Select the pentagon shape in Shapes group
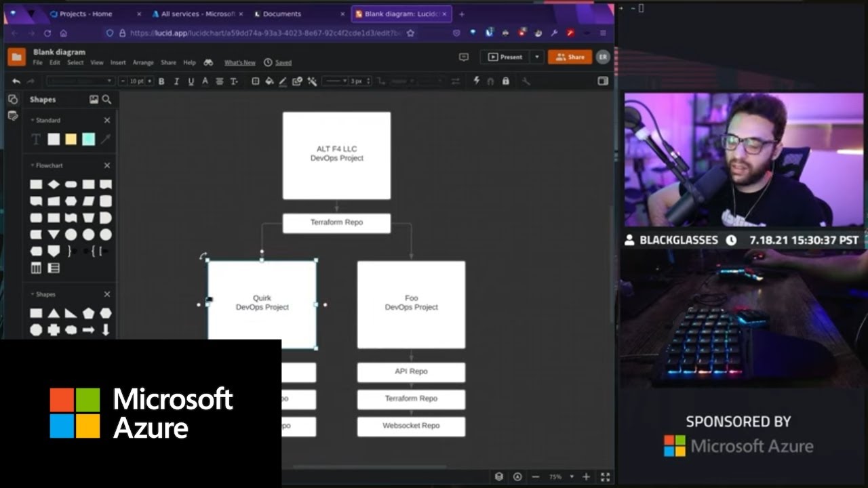The image size is (868, 488). pyautogui.click(x=89, y=313)
